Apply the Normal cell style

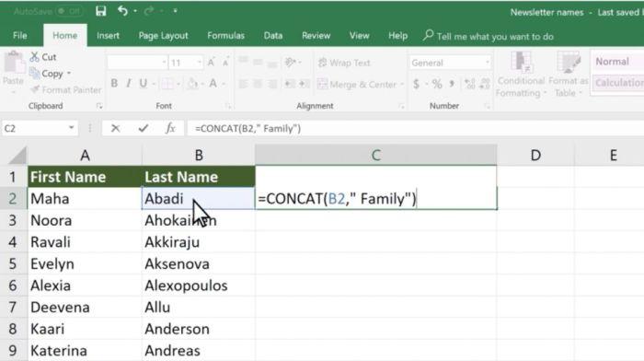617,62
